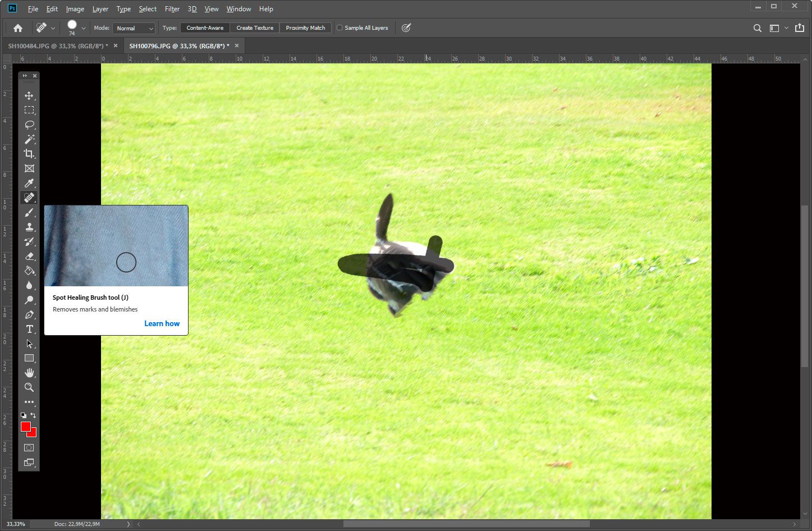Click the Share image icon
Image resolution: width=812 pixels, height=531 pixels.
800,28
